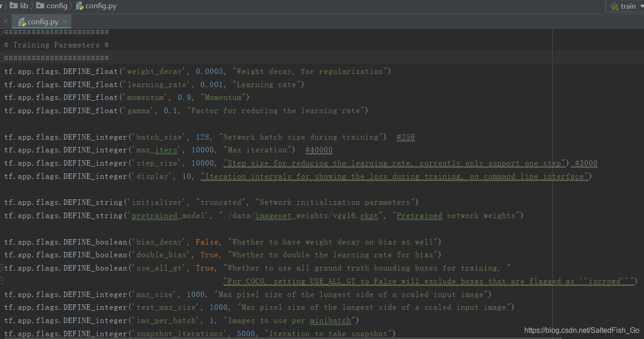Image resolution: width=644 pixels, height=339 pixels.
Task: Click the folder icon next to lib breadcrumb
Action: coord(13,5)
